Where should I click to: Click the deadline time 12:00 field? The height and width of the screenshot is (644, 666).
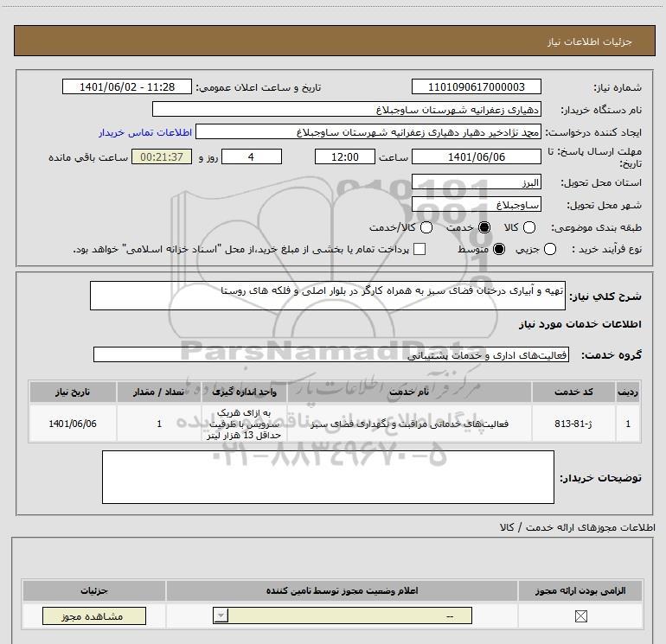coord(345,156)
